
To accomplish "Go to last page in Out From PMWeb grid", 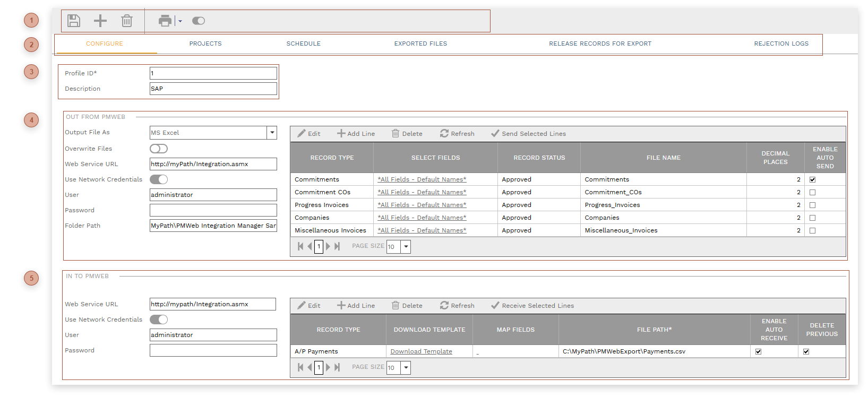I will [337, 246].
